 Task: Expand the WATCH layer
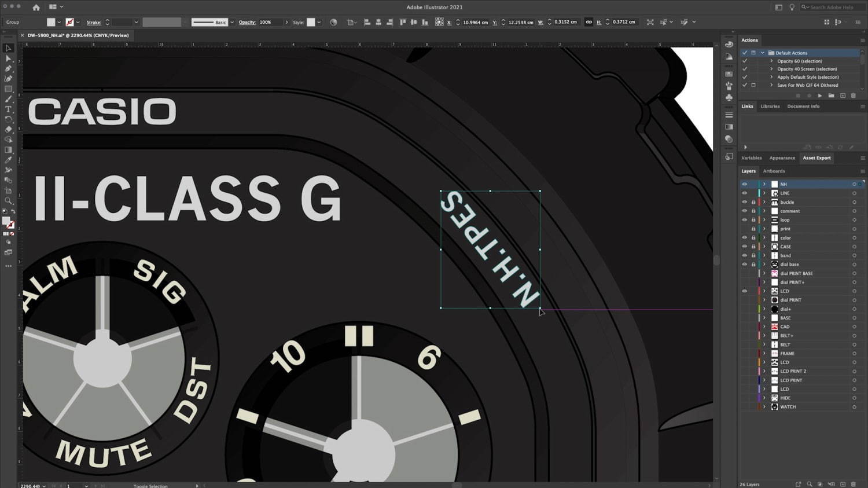tap(764, 407)
